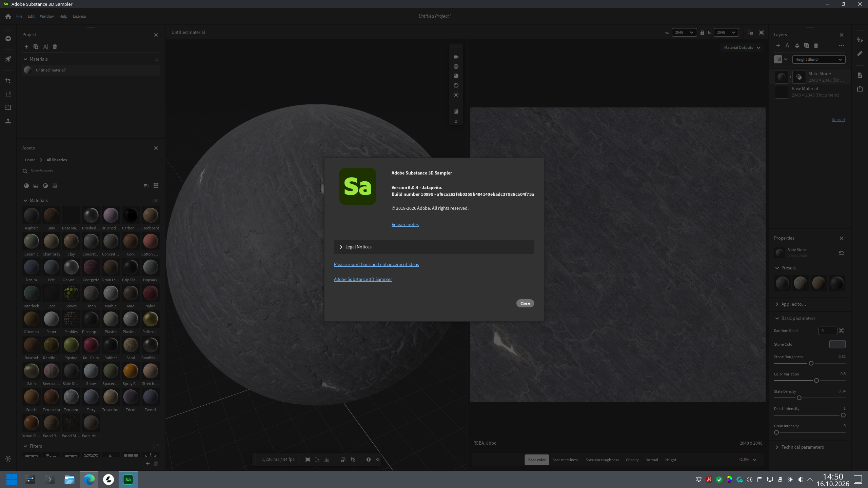868x488 pixels.
Task: Click the Stone Color swatch
Action: (x=837, y=344)
